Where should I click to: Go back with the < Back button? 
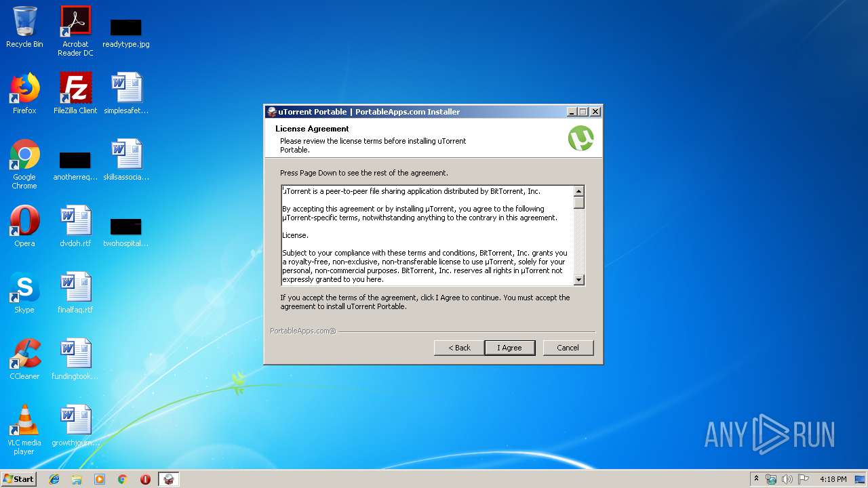tap(459, 348)
